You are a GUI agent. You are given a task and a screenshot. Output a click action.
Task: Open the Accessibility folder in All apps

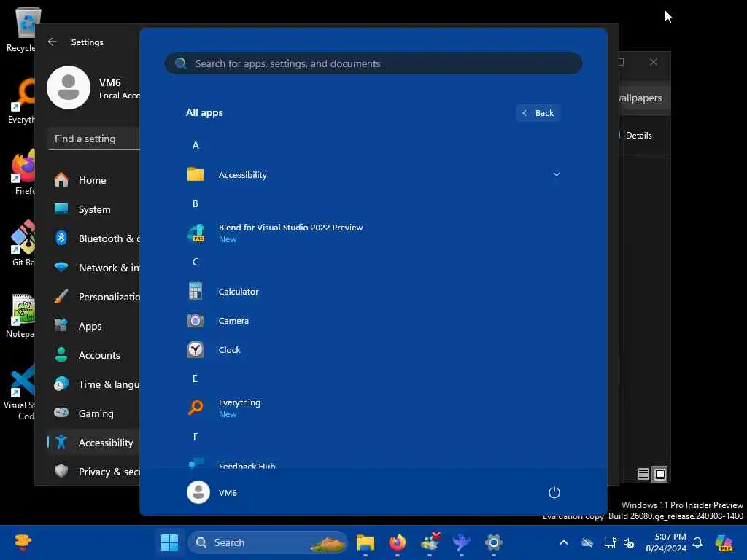(373, 175)
